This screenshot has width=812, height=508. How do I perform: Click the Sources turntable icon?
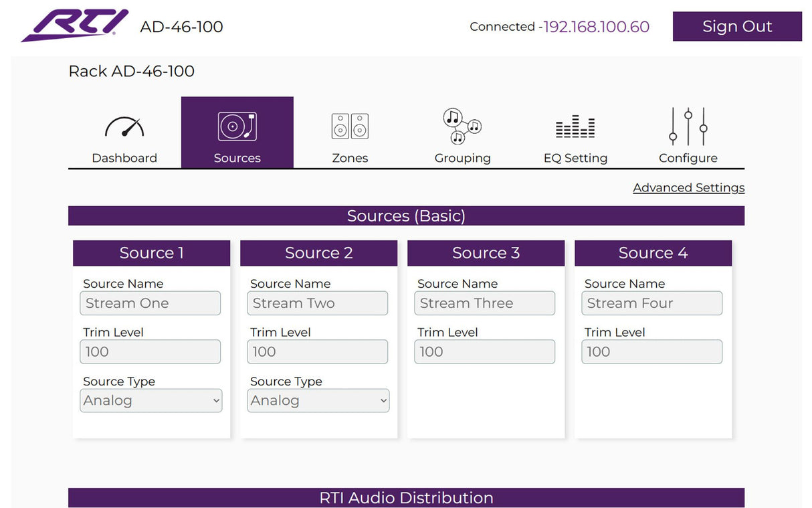[x=237, y=126]
